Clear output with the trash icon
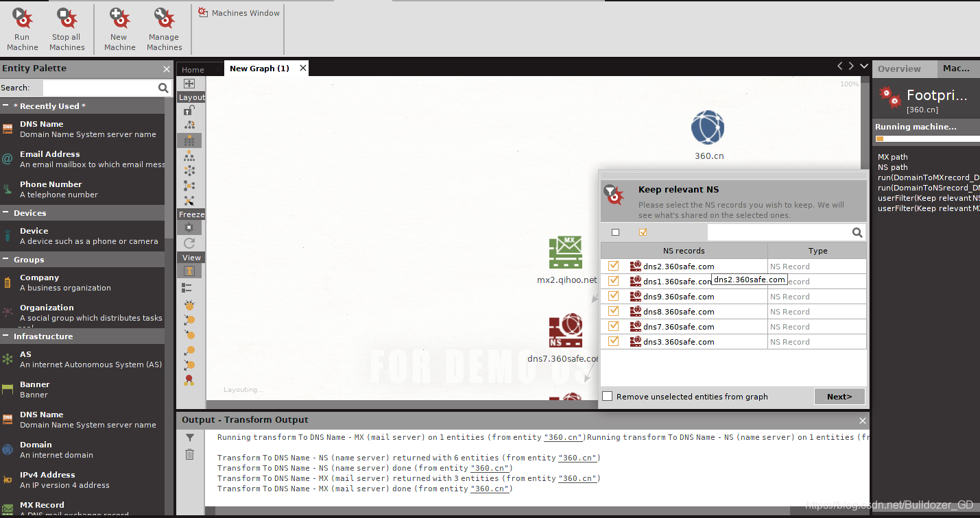The height and width of the screenshot is (518, 980). click(x=190, y=454)
